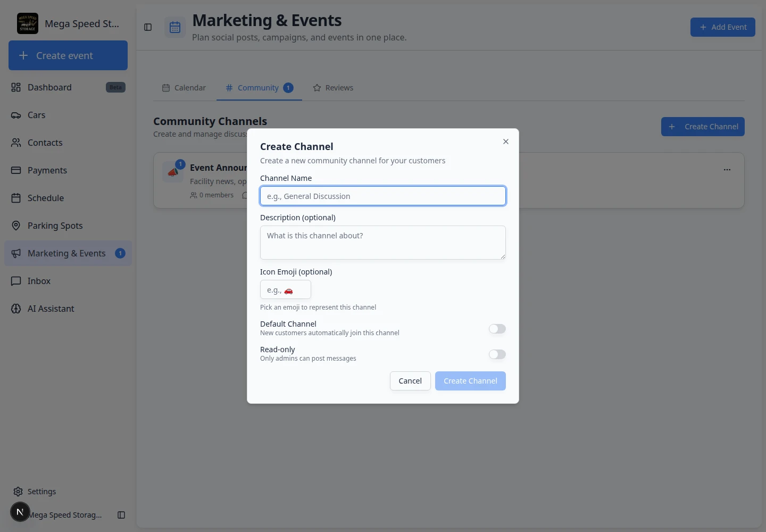This screenshot has height=532, width=766.
Task: Switch to the Calendar tab
Action: (184, 88)
